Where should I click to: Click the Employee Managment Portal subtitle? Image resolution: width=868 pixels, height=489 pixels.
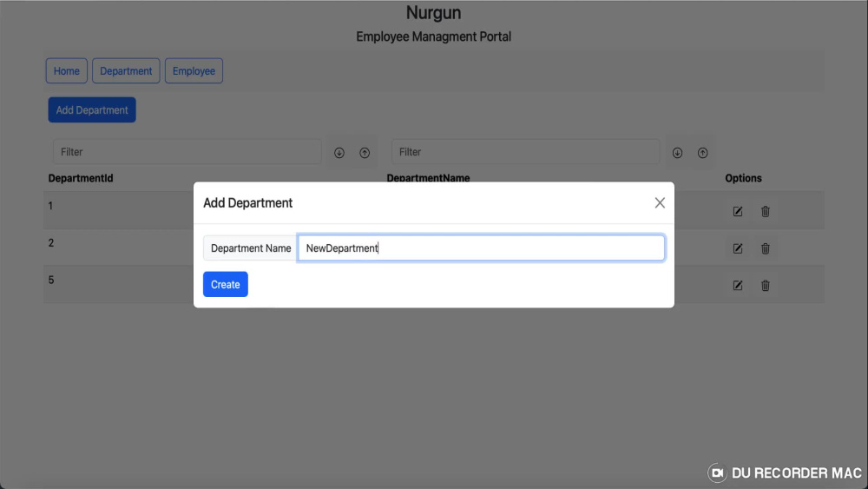point(433,36)
